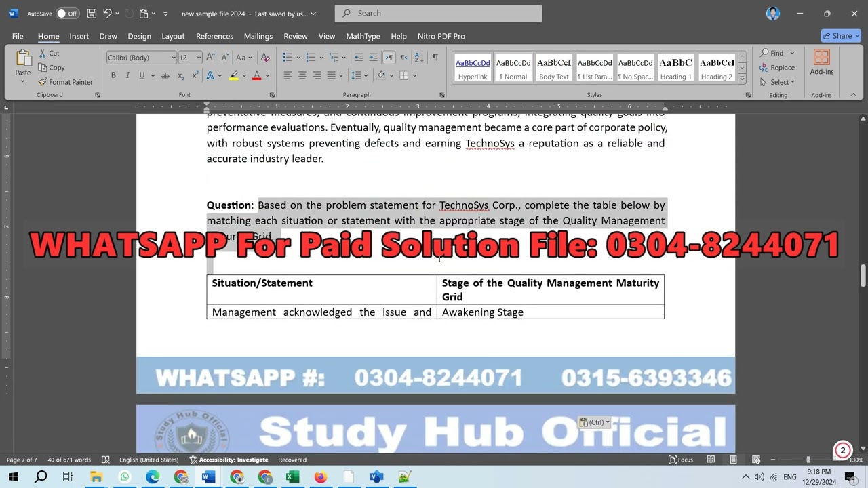Toggle right-to-left text direction

click(403, 58)
